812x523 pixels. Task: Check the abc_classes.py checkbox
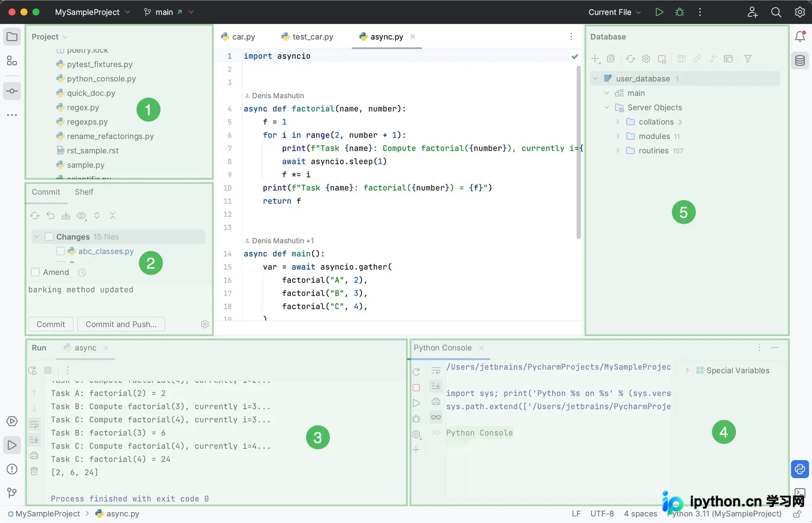click(x=60, y=251)
